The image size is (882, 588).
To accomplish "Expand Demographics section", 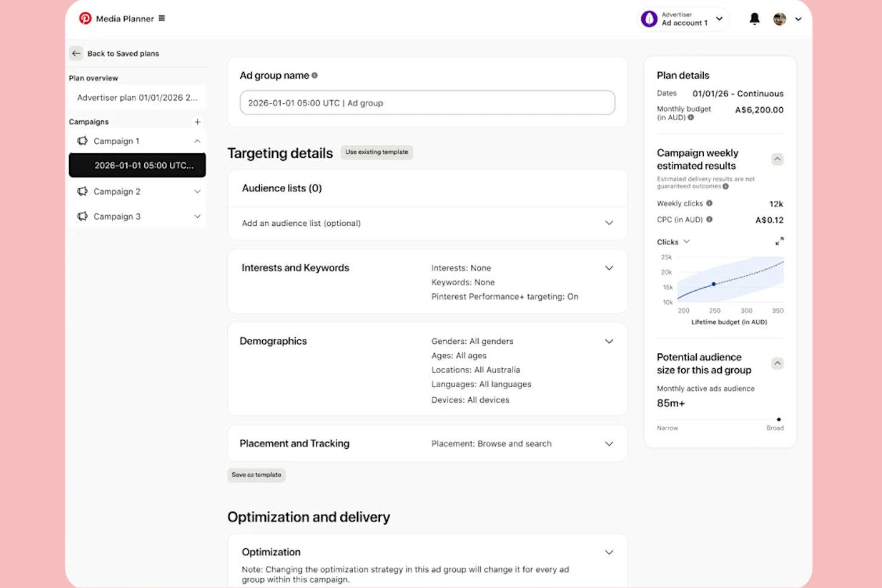I will coord(609,341).
